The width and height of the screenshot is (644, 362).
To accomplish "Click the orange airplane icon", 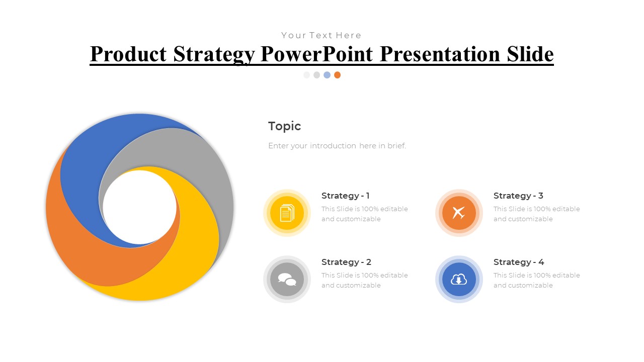I will (459, 213).
